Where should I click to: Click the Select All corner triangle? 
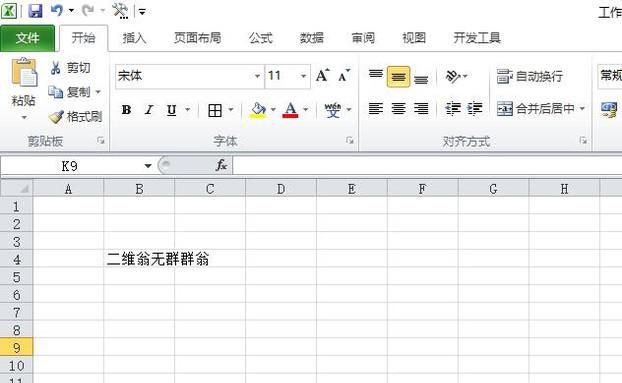tap(16, 188)
